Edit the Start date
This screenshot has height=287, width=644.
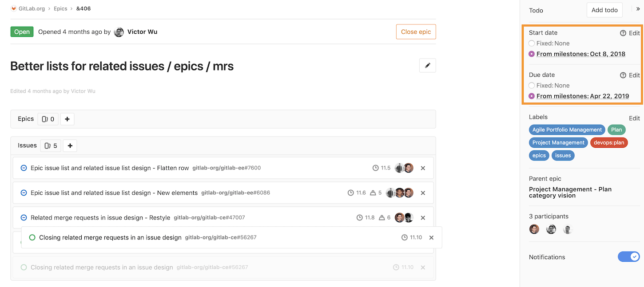[634, 33]
